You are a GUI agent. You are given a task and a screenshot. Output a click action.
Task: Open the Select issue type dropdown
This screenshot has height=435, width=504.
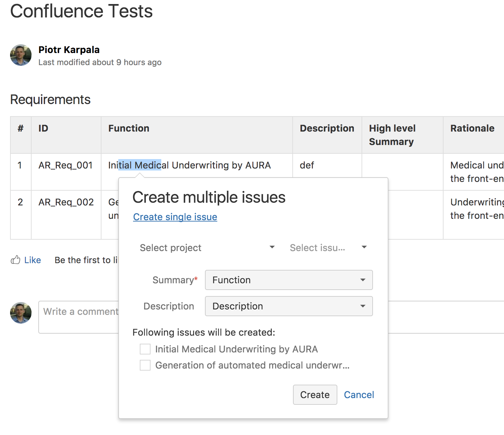[x=328, y=248]
